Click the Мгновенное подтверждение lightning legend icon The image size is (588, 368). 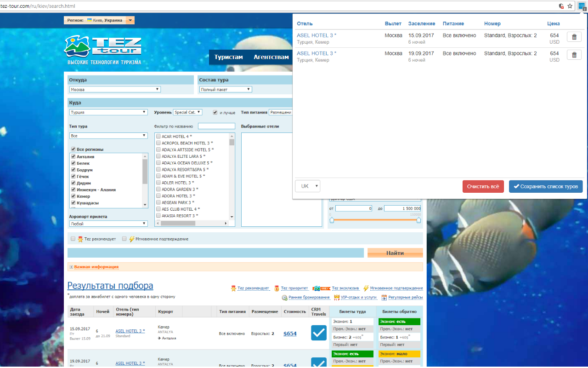coord(366,288)
